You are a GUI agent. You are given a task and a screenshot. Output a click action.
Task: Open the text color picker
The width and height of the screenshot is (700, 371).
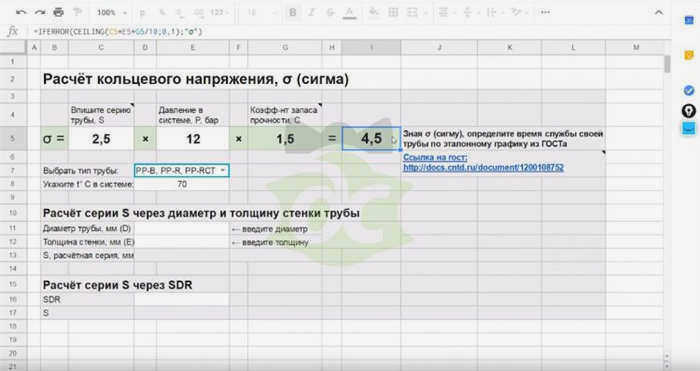350,13
